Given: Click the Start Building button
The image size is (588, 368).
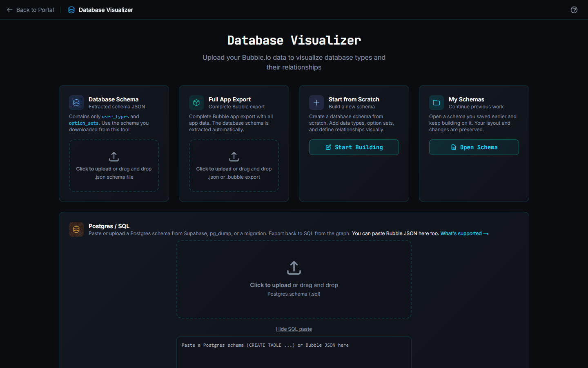Looking at the screenshot, I should (x=354, y=147).
